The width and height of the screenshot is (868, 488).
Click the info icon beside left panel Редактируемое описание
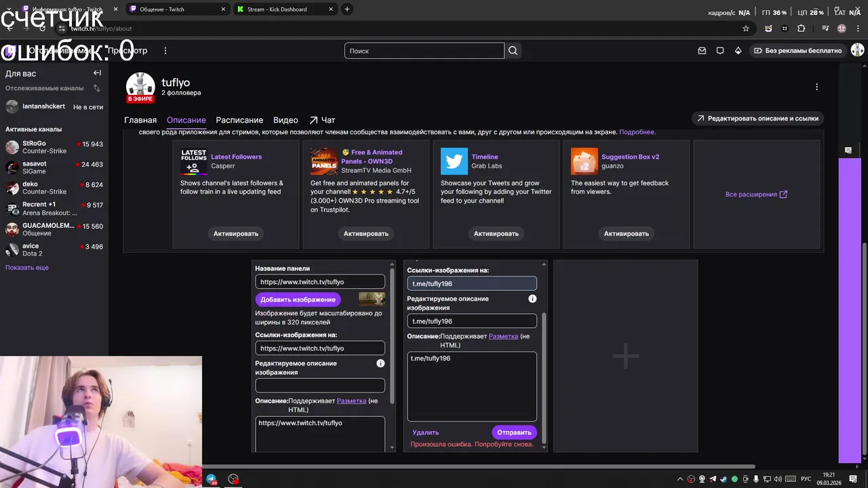[380, 364]
